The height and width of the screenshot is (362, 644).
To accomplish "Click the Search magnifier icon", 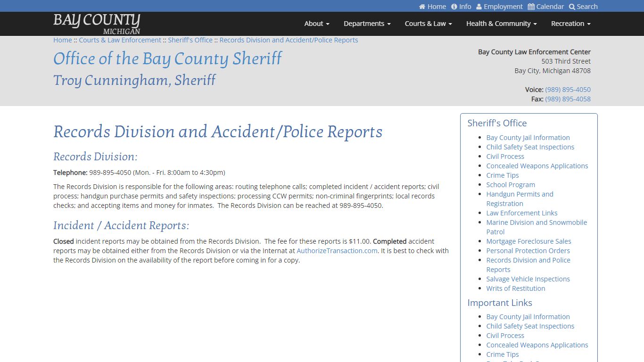I will coord(572,7).
